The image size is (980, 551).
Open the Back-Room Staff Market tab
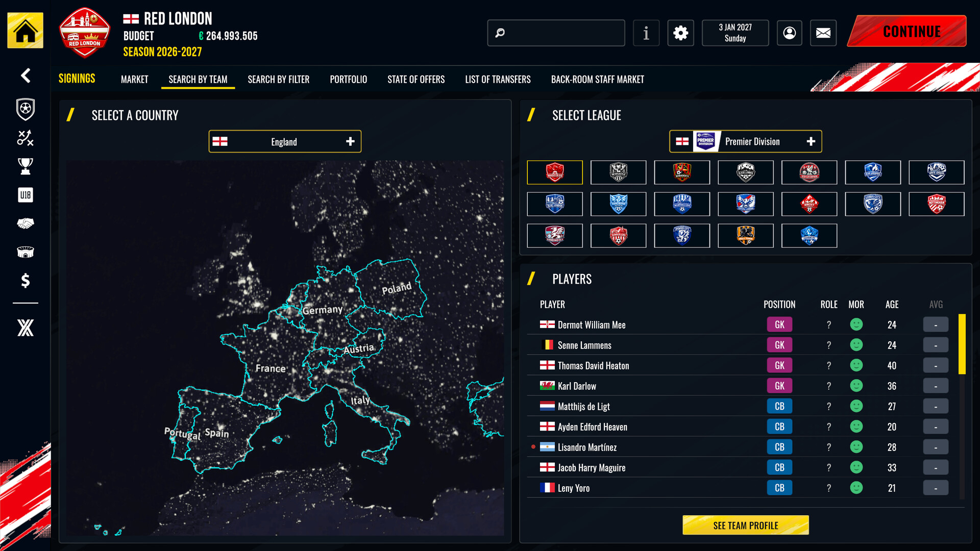click(597, 80)
